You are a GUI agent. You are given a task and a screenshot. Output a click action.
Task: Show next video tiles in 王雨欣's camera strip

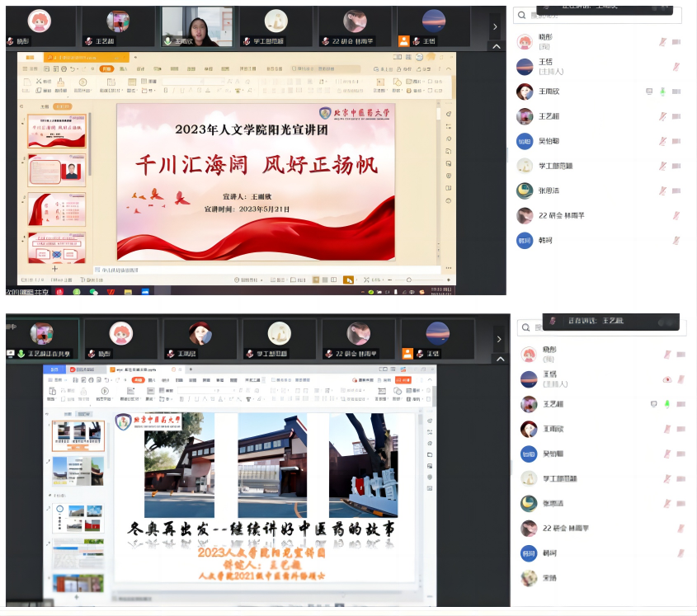tap(495, 27)
